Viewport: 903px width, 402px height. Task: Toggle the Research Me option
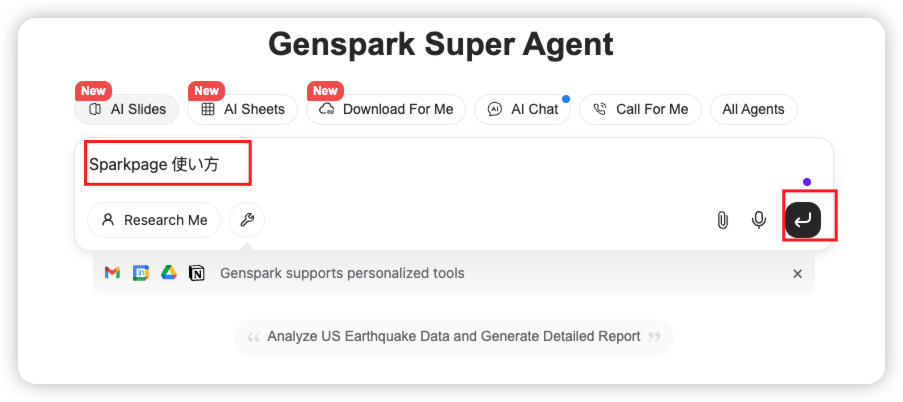point(154,220)
